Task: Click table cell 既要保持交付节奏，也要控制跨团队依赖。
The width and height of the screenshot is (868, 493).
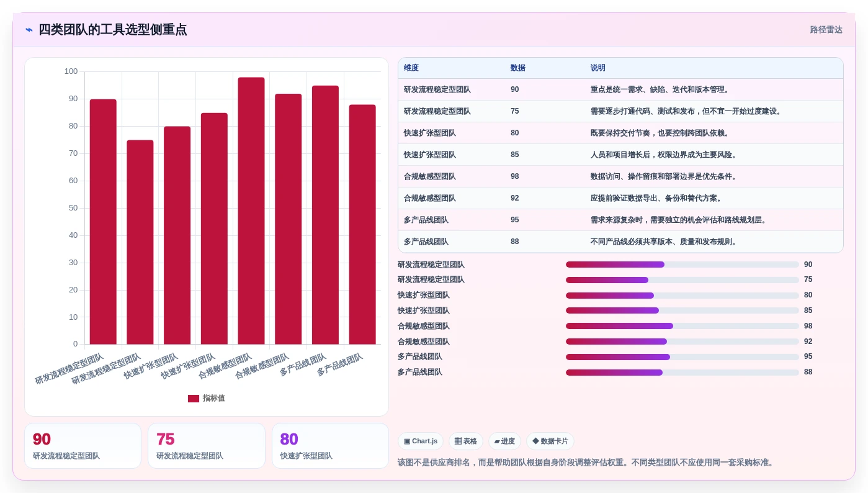Action: click(660, 133)
